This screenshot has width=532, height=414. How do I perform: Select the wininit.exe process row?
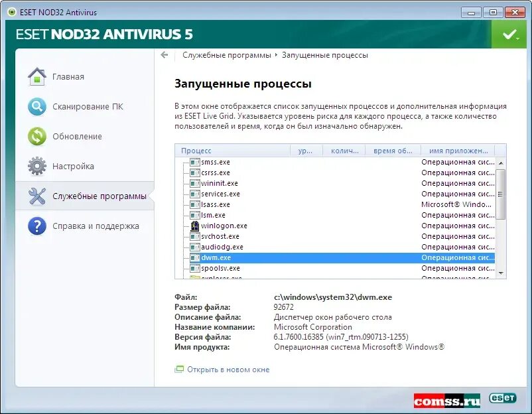coord(335,183)
